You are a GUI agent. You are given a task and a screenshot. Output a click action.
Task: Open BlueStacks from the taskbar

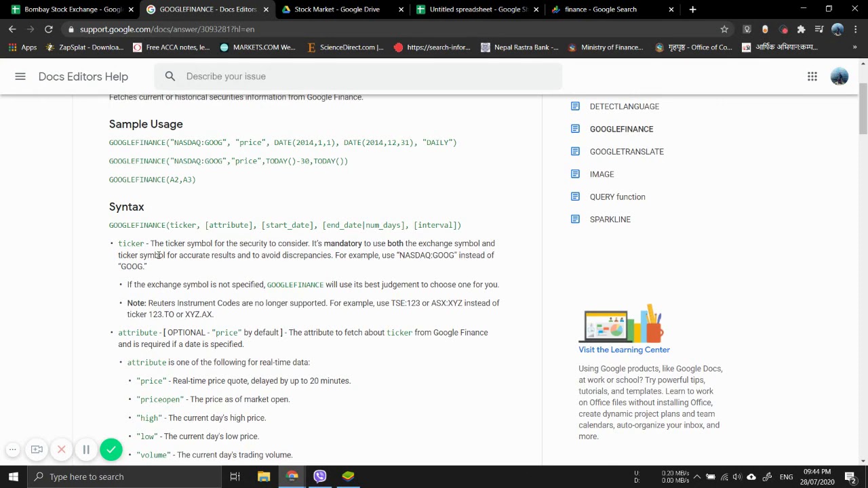coord(348,476)
